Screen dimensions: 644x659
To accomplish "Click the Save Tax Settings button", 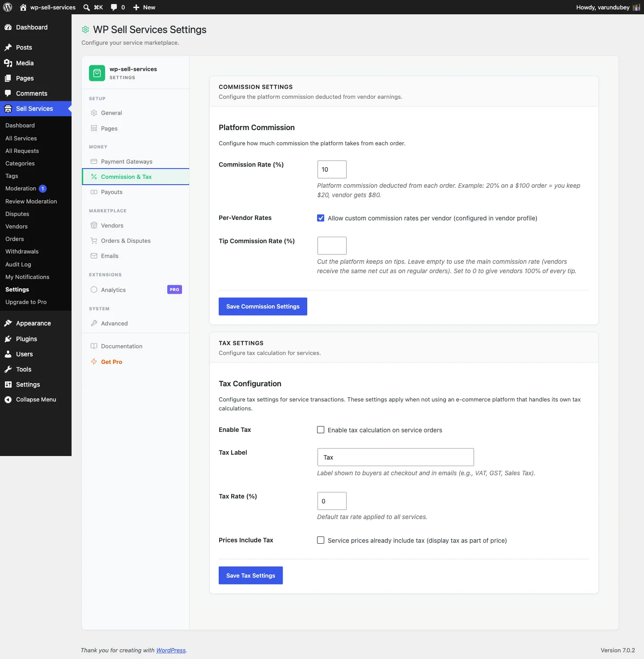I will point(251,576).
